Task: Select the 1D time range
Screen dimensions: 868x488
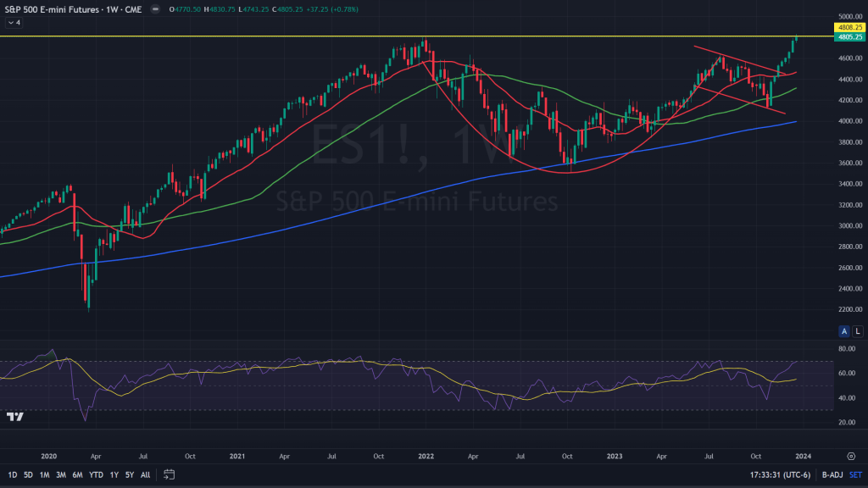Action: point(12,474)
